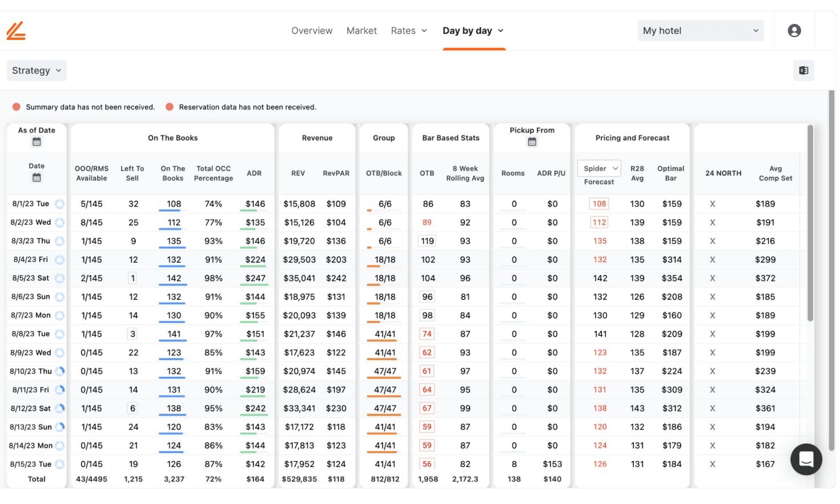
Task: Open the chat support bubble
Action: pyautogui.click(x=806, y=459)
